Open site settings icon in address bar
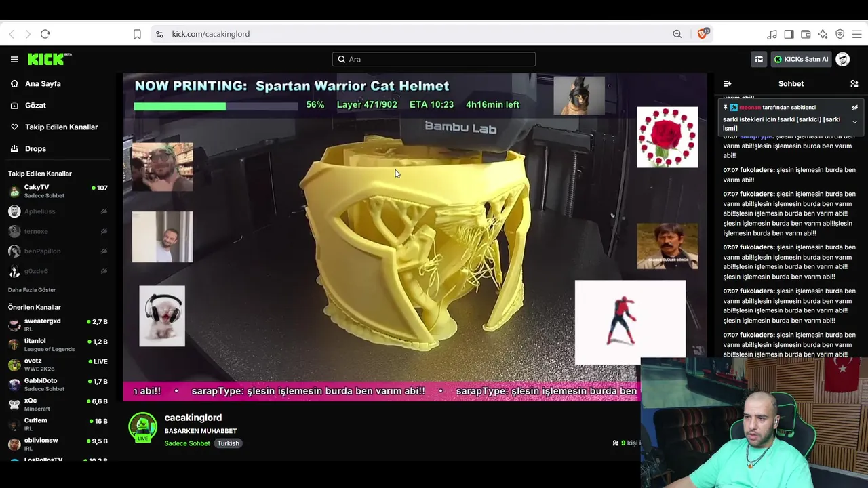This screenshot has height=488, width=868. pos(159,34)
